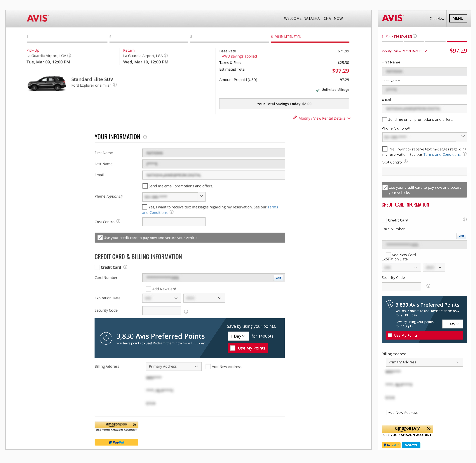The image size is (476, 463).
Task: Click the venmo payment button
Action: tap(411, 445)
